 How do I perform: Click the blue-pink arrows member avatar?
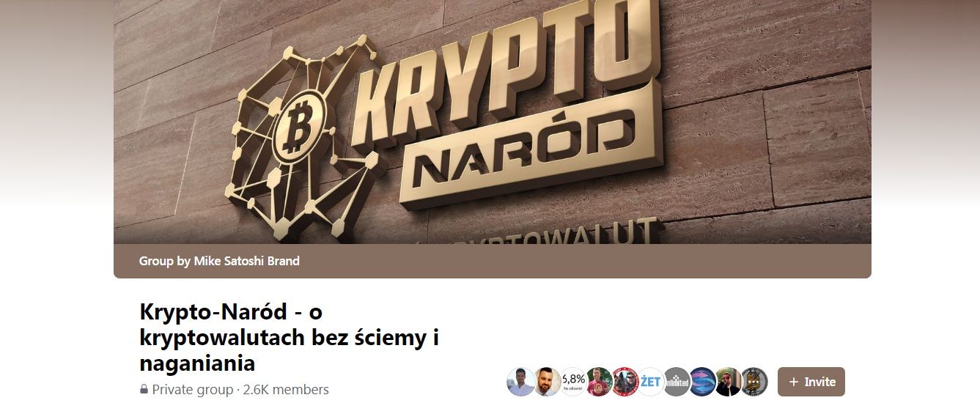point(702,382)
